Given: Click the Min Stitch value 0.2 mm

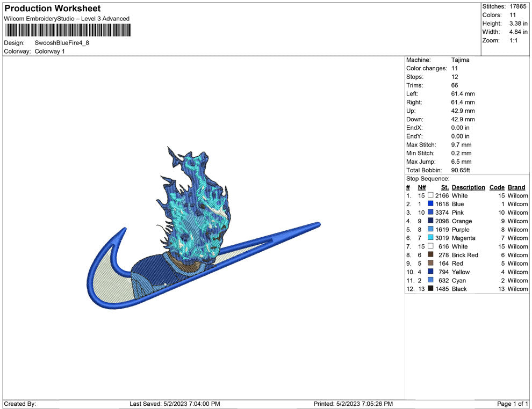Looking at the screenshot, I should click(x=461, y=153).
